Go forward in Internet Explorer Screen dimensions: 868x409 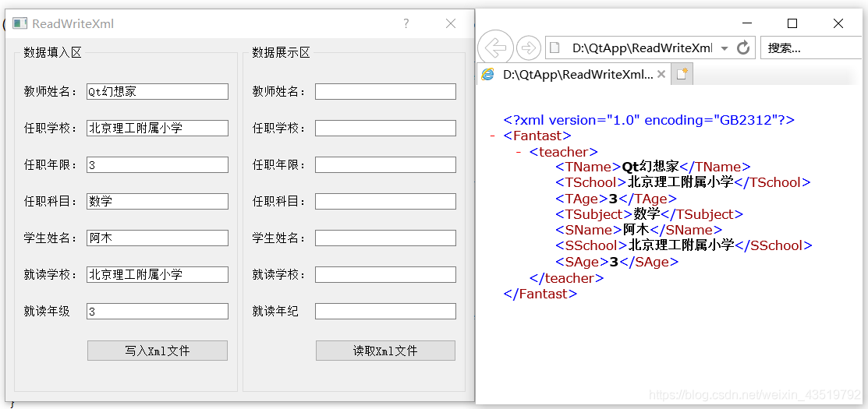pyautogui.click(x=528, y=48)
